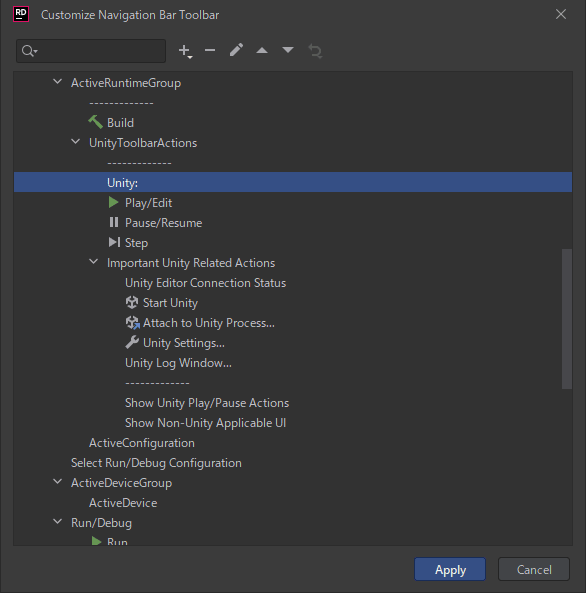Image resolution: width=586 pixels, height=593 pixels.
Task: Move selected item up with arrow icon
Action: click(x=262, y=50)
